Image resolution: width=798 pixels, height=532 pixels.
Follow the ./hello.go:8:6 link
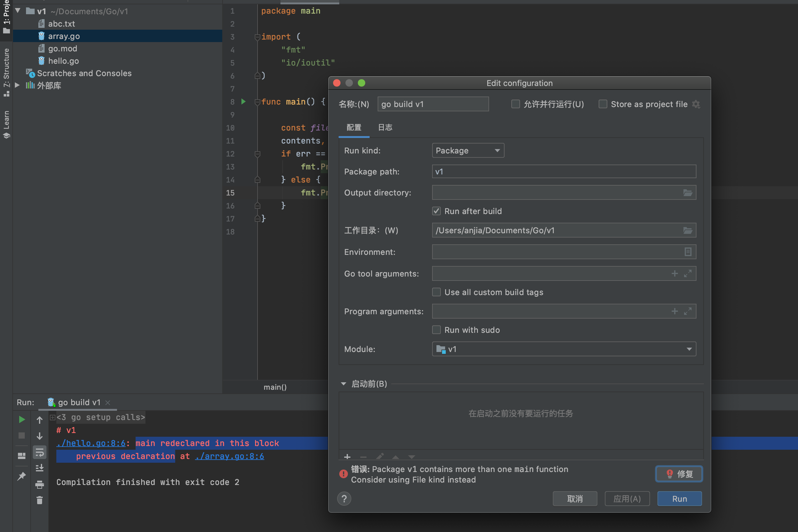[91, 443]
